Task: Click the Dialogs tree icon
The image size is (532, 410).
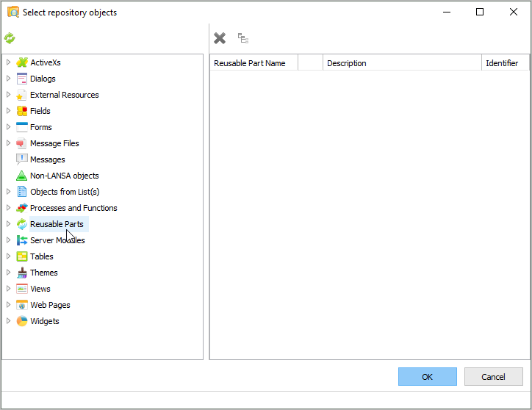Action: 22,79
